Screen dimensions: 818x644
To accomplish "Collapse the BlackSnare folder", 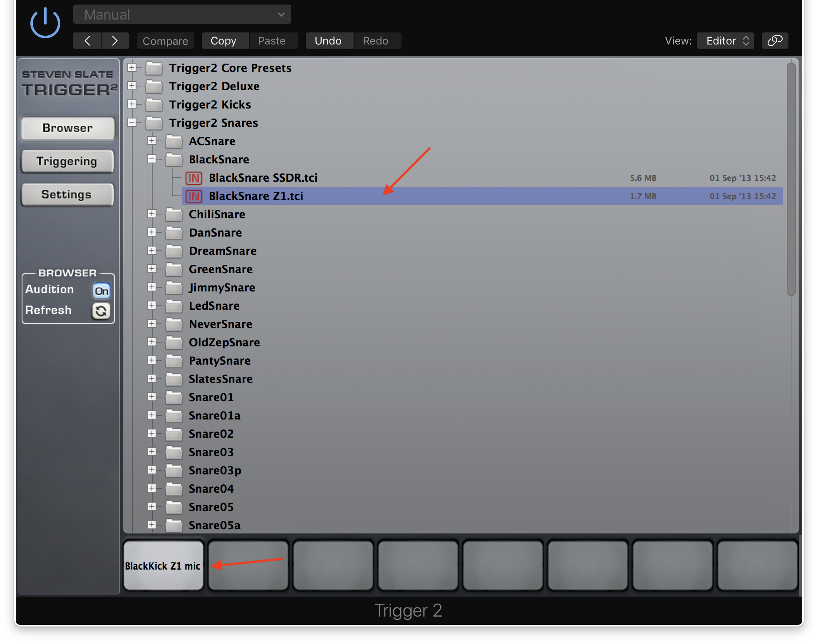I will tap(152, 159).
